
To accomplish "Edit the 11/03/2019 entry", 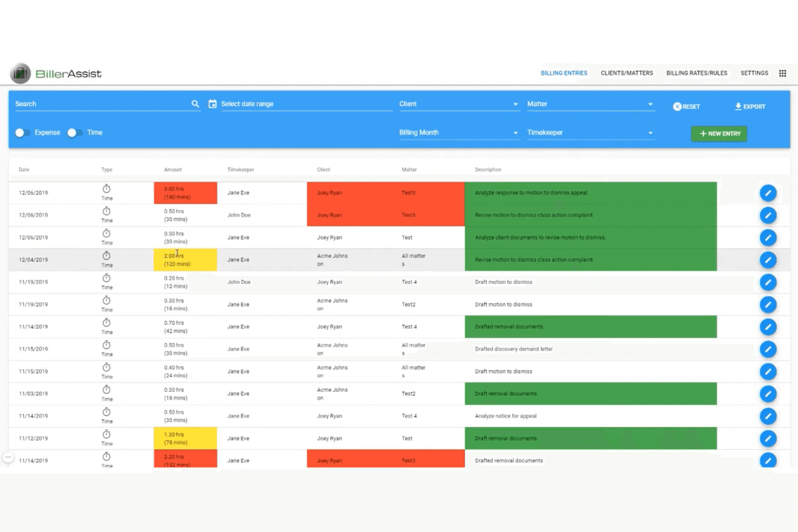I will (x=768, y=394).
